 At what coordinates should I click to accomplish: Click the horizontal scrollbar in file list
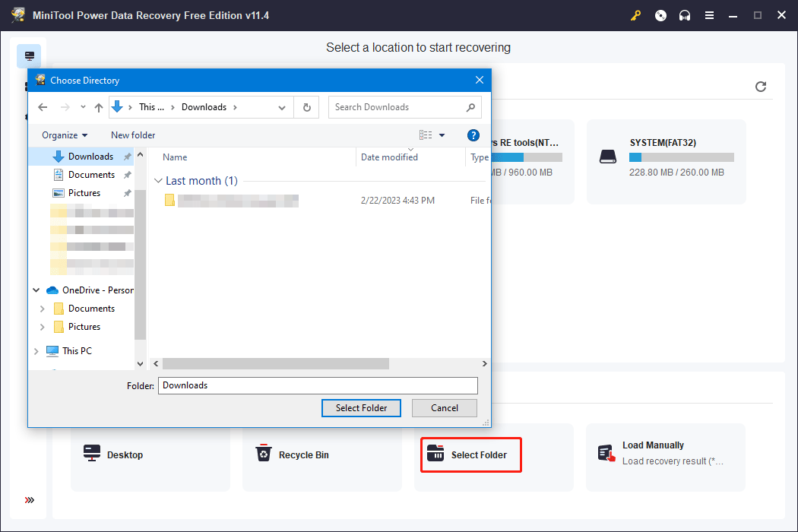[276, 363]
